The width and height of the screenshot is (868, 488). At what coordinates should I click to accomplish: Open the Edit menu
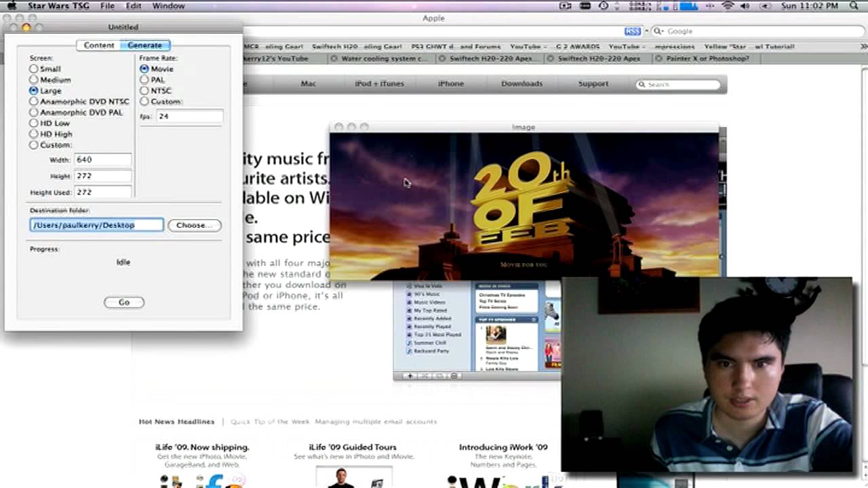pos(134,6)
